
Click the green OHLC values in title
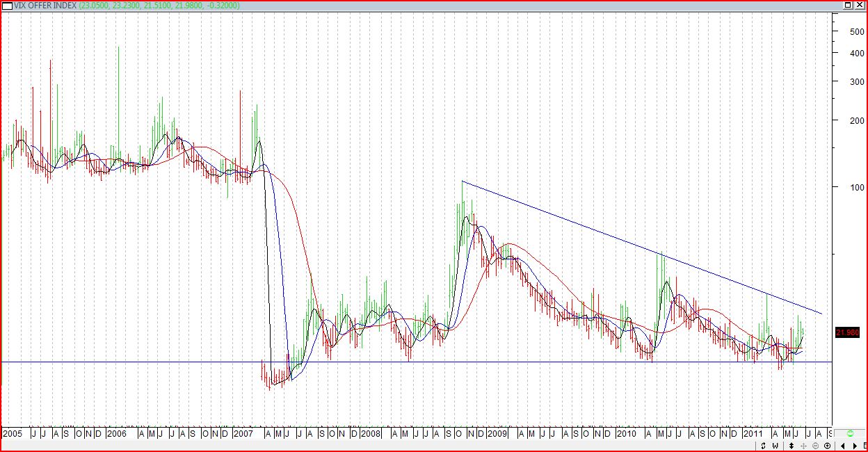159,6
